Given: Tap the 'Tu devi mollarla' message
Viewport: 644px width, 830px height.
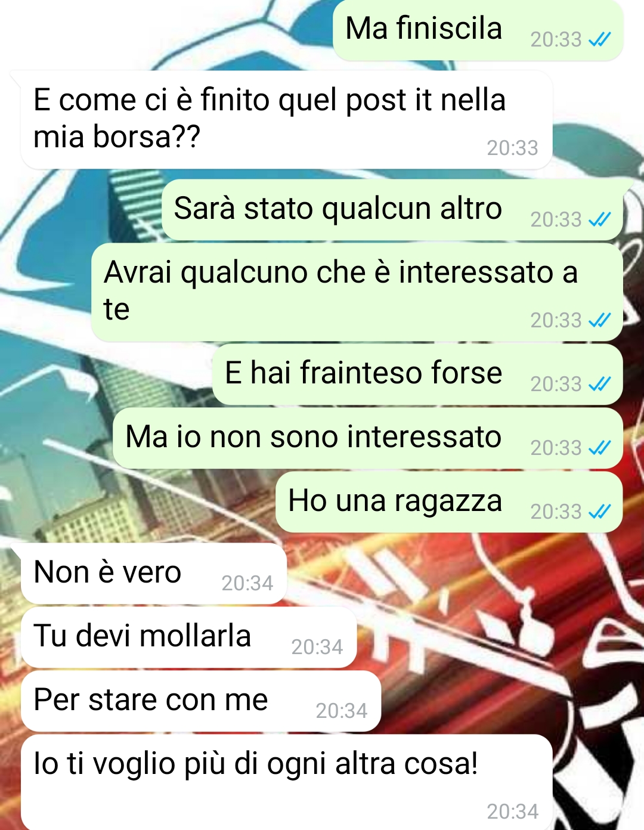Looking at the screenshot, I should click(x=189, y=637).
